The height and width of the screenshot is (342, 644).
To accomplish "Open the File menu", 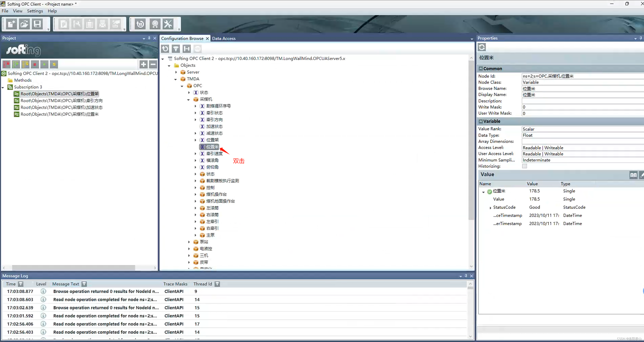I will pyautogui.click(x=5, y=11).
